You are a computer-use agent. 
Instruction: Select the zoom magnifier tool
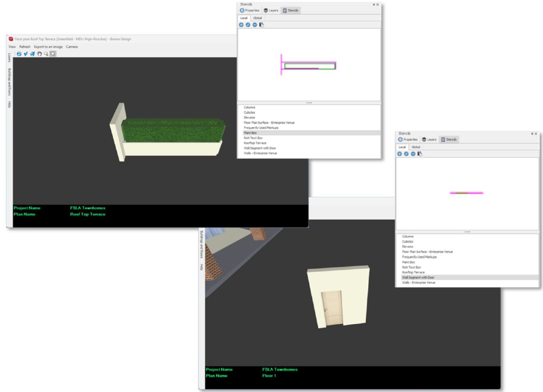point(46,54)
